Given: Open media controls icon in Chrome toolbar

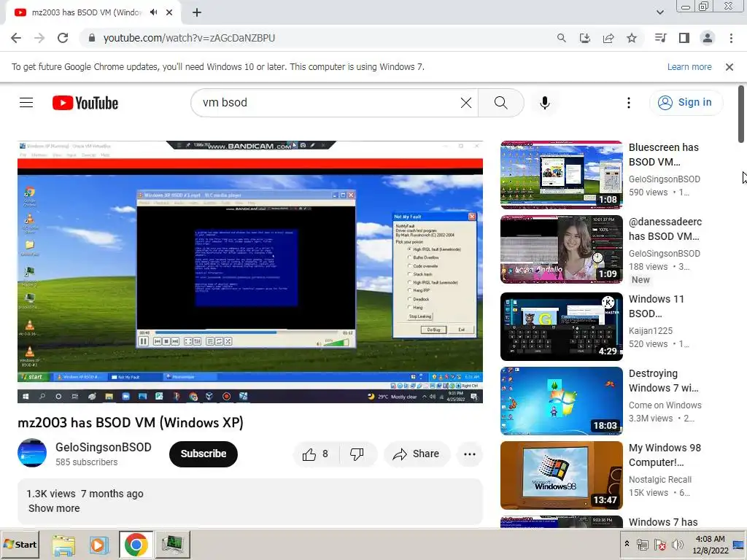Looking at the screenshot, I should [x=660, y=38].
